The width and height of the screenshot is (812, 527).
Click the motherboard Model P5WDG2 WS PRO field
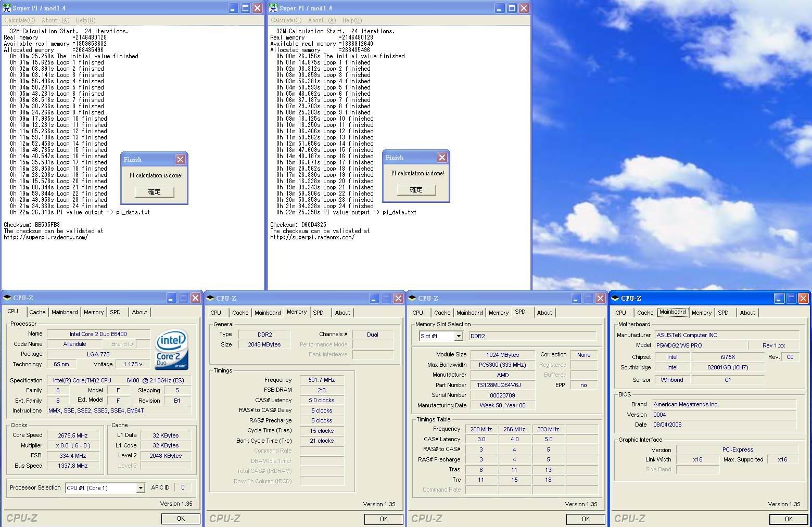tap(700, 345)
